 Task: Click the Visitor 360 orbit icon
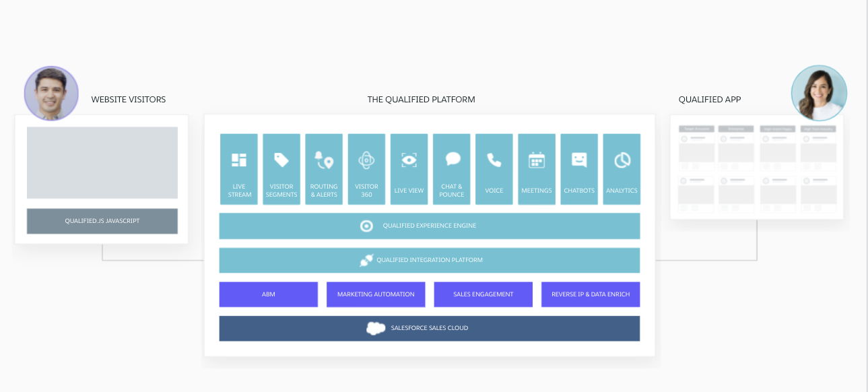[366, 160]
